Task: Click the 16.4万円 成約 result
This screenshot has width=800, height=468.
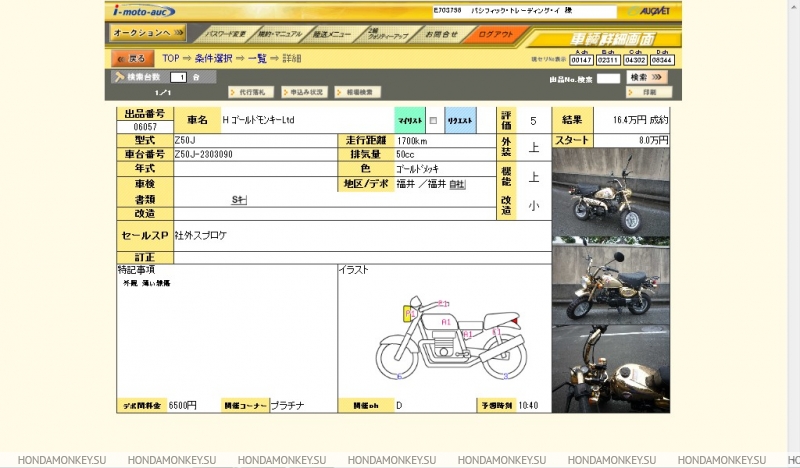Action: [640, 120]
